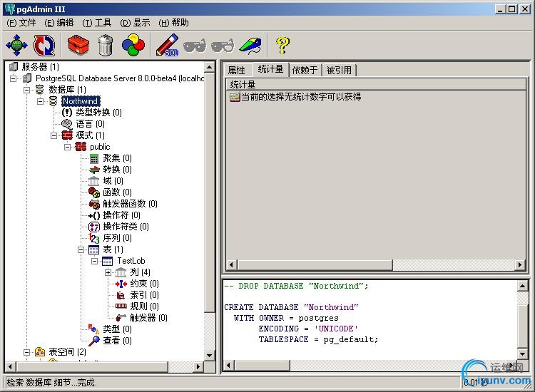The width and height of the screenshot is (535, 392).
Task: Click the statistics list scroll left arrow
Action: (x=232, y=265)
